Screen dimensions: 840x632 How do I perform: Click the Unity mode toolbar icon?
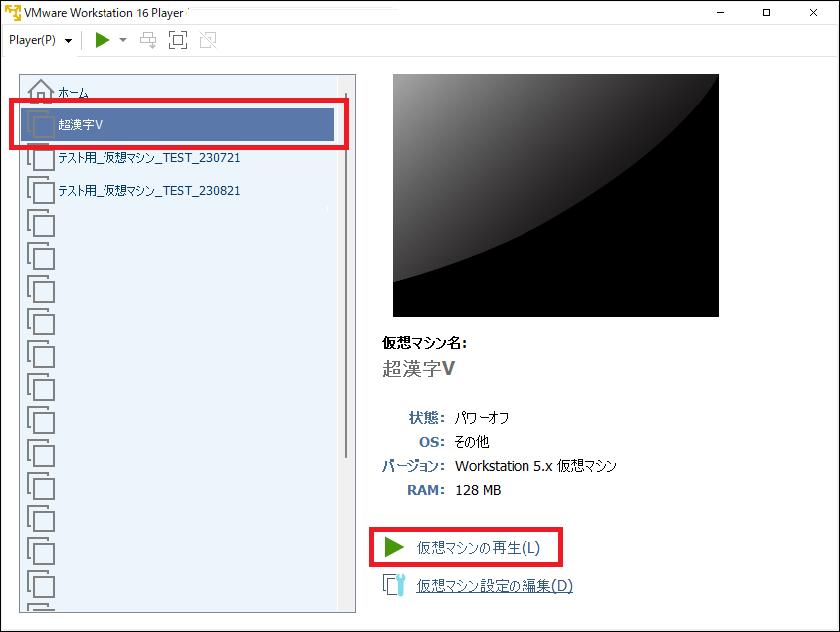coord(207,40)
